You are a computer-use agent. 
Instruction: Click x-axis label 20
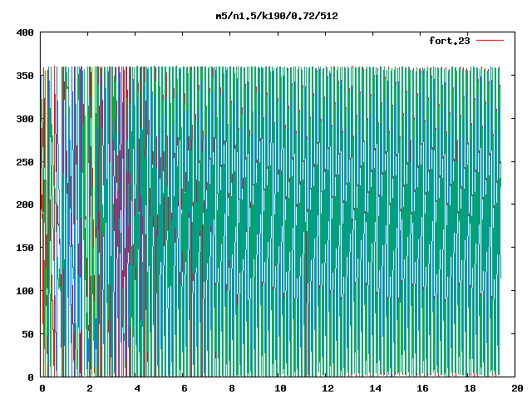517,388
